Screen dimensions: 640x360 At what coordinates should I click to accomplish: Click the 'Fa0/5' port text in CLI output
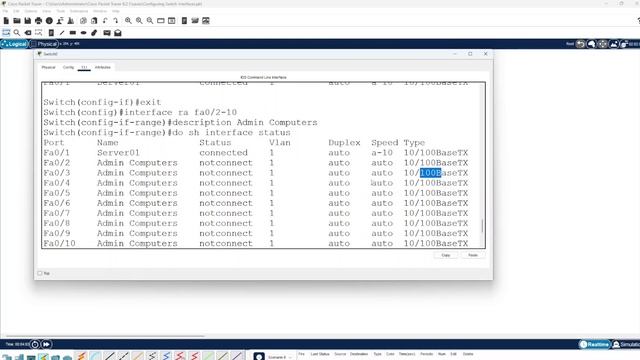pyautogui.click(x=57, y=193)
